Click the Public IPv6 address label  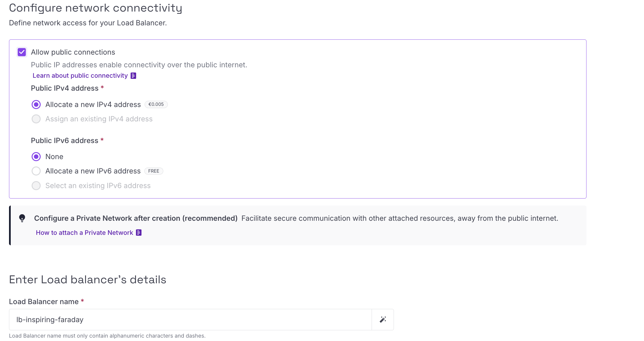pyautogui.click(x=65, y=141)
